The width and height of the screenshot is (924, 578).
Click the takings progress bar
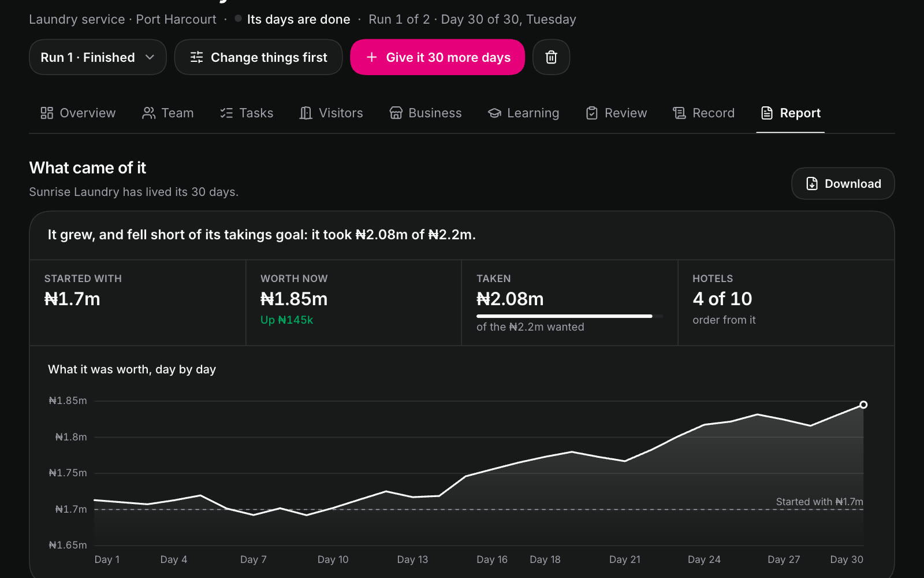tap(569, 316)
